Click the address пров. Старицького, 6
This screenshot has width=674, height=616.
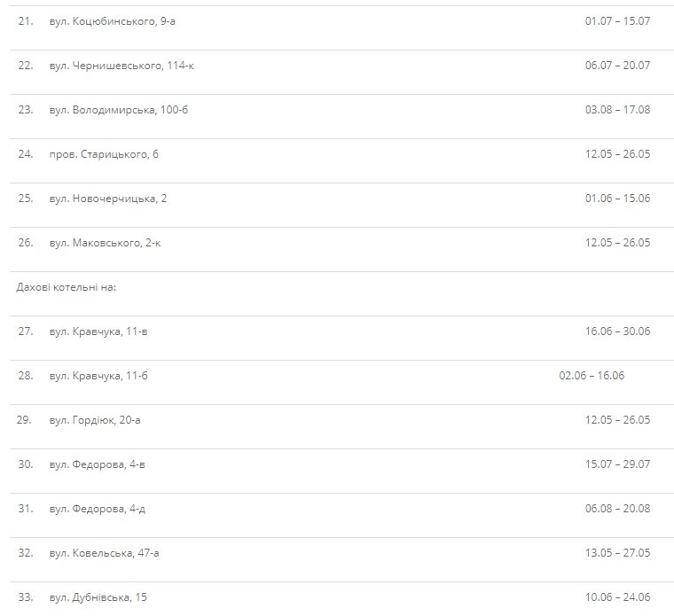point(104,154)
